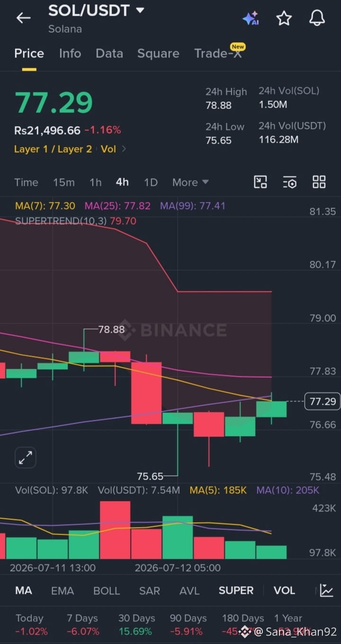341x644 pixels.
Task: Tap the Vol(SOL): 97.8K readout
Action: pos(52,490)
